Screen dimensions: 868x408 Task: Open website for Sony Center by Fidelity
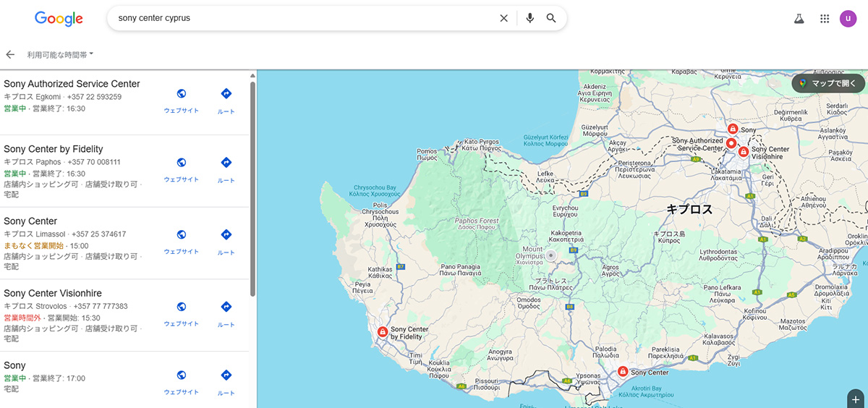[182, 170]
